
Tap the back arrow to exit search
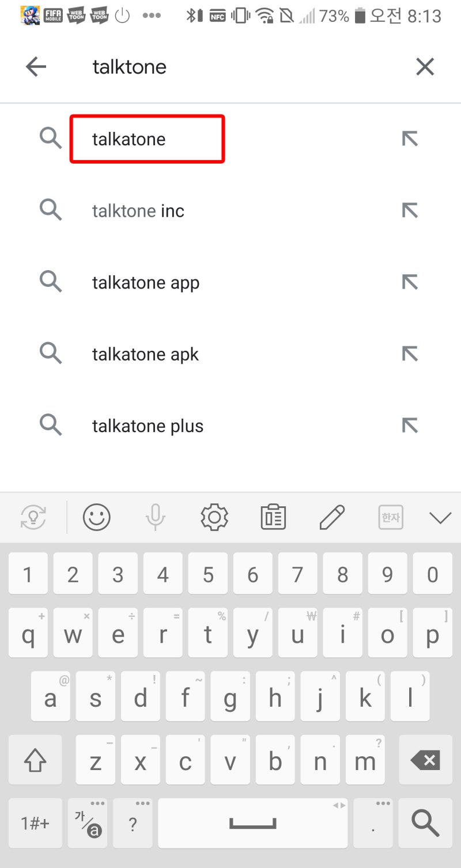pyautogui.click(x=36, y=66)
